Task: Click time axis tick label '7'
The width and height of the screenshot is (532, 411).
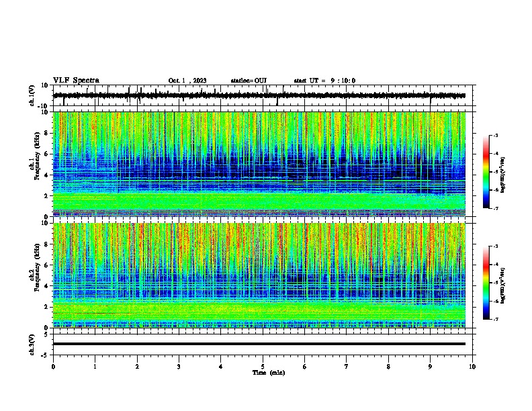Action: pyautogui.click(x=347, y=367)
